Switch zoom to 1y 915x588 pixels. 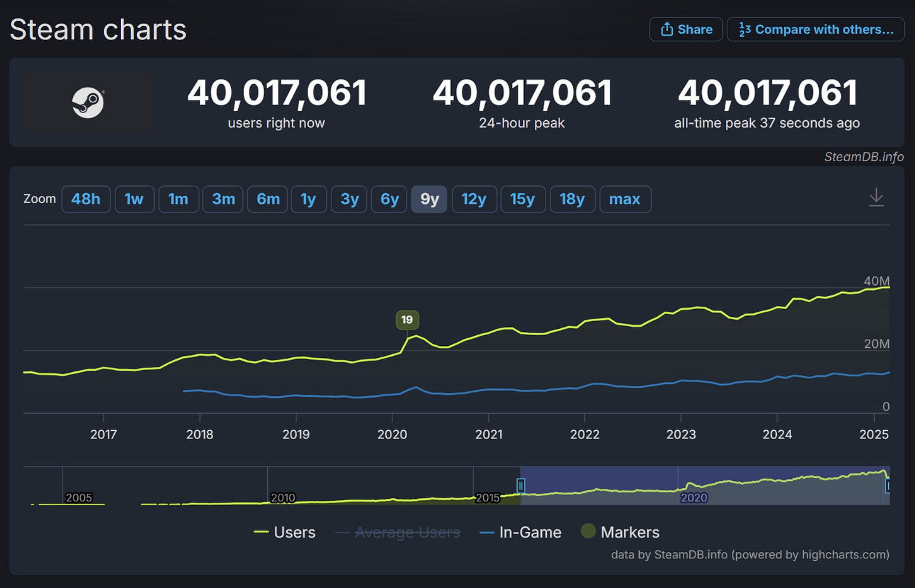pyautogui.click(x=309, y=199)
